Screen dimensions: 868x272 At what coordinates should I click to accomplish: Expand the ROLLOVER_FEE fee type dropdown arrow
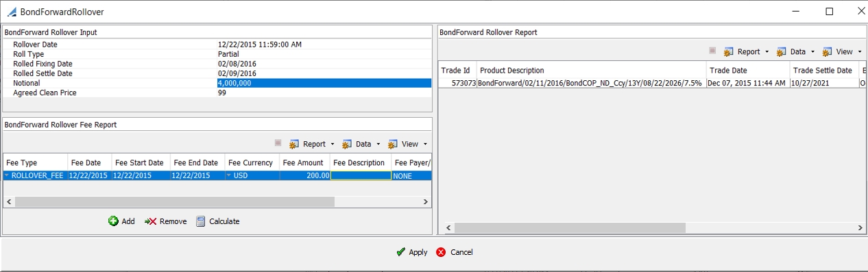point(8,176)
